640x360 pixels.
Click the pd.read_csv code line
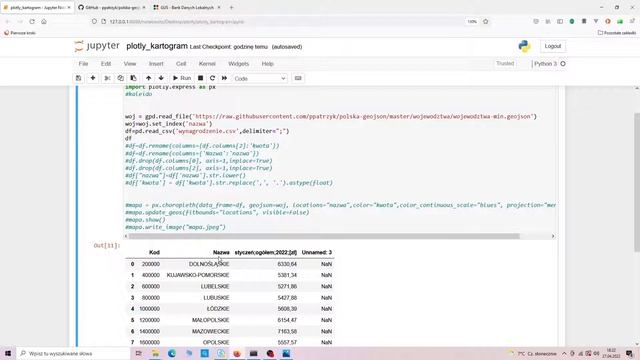[x=207, y=131]
